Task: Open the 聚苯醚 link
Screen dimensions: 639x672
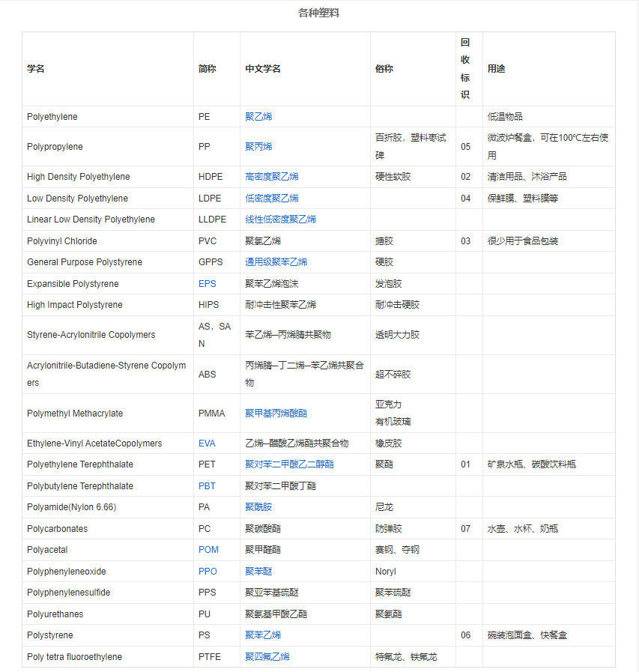Action: pos(258,571)
